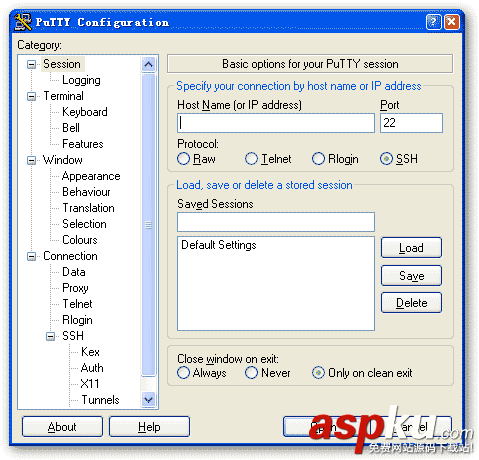Image resolution: width=479 pixels, height=460 pixels.
Task: Open the Translation category
Action: tap(88, 208)
